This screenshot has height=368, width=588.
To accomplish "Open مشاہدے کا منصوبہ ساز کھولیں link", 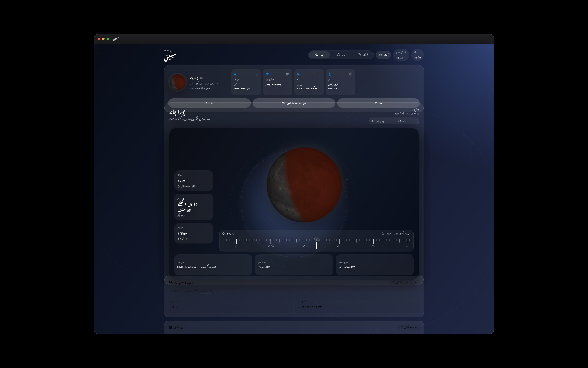I will pos(404,283).
